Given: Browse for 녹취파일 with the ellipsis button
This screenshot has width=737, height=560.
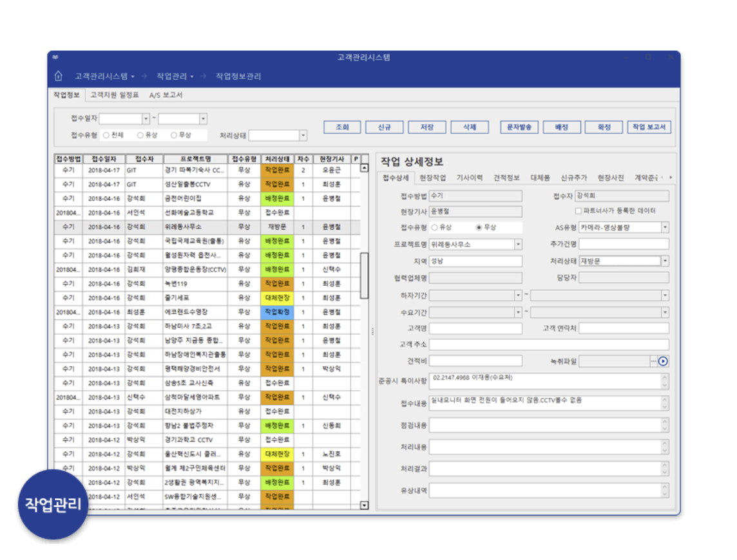Looking at the screenshot, I should tap(653, 362).
